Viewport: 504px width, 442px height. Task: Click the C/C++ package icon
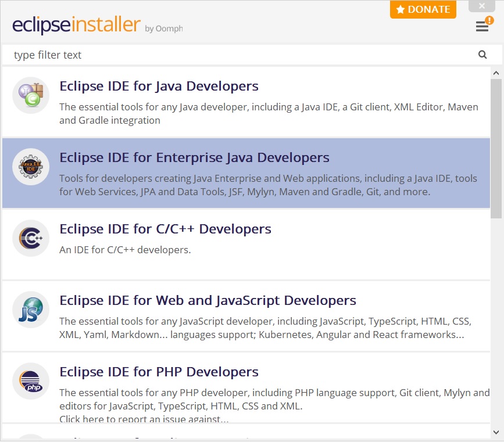pos(31,238)
